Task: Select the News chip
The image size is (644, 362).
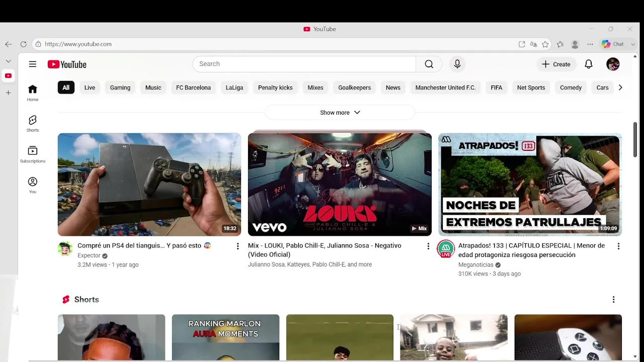Action: 393,87
